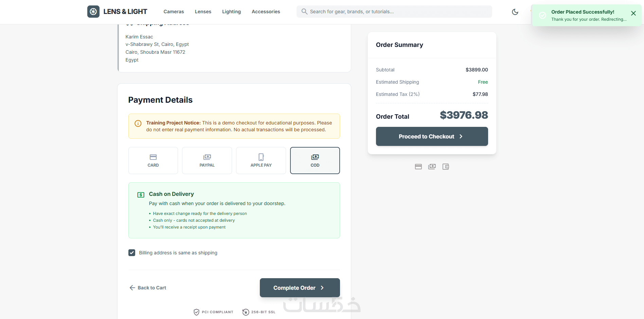Screen dimensions: 644x319
Task: Type in the gear search field
Action: click(x=397, y=12)
